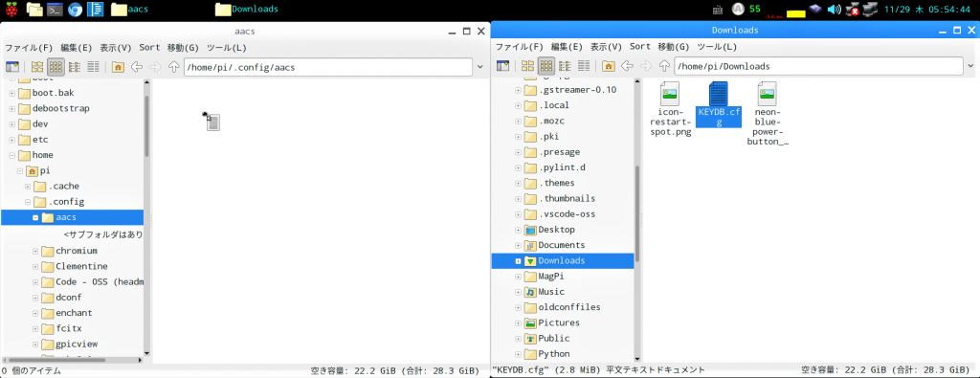Go up to parent folder in aacs window

pos(174,66)
